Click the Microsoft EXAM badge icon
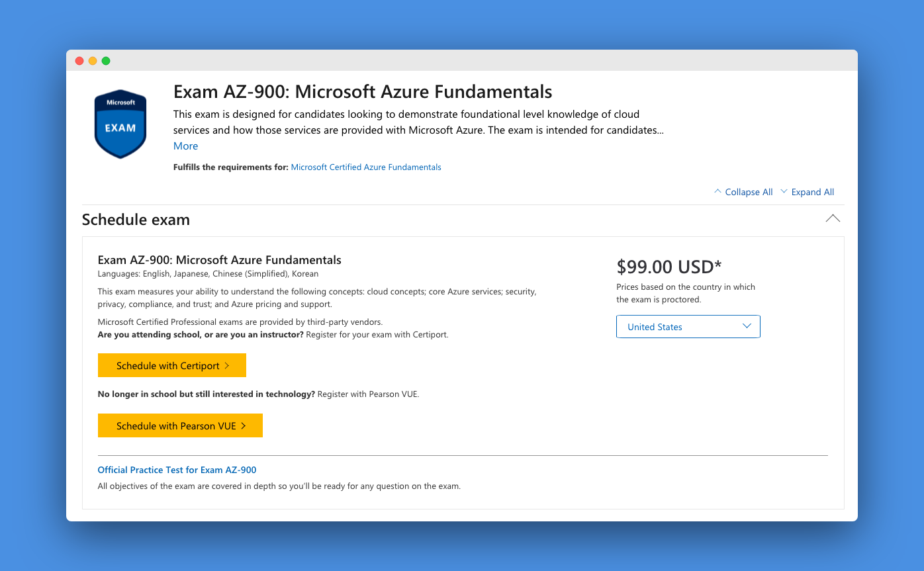The image size is (924, 571). coord(120,124)
